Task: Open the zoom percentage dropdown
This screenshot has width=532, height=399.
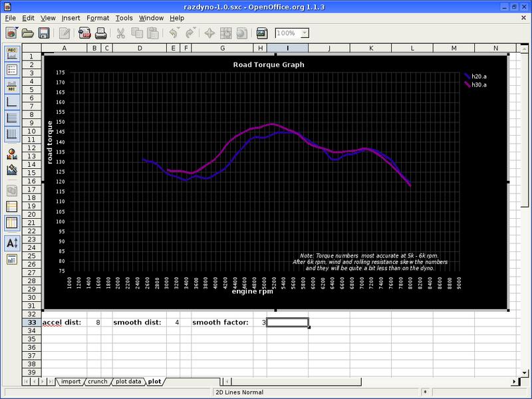Action: (x=305, y=33)
